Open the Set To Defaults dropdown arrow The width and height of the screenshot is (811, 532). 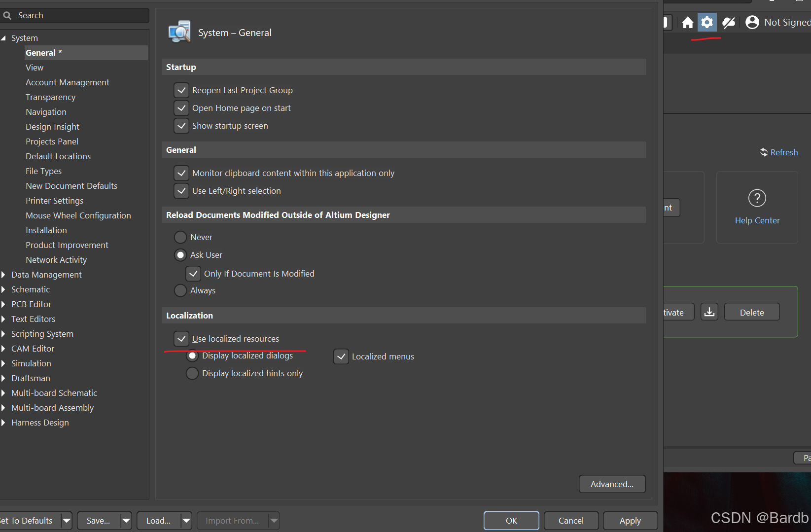pyautogui.click(x=67, y=521)
